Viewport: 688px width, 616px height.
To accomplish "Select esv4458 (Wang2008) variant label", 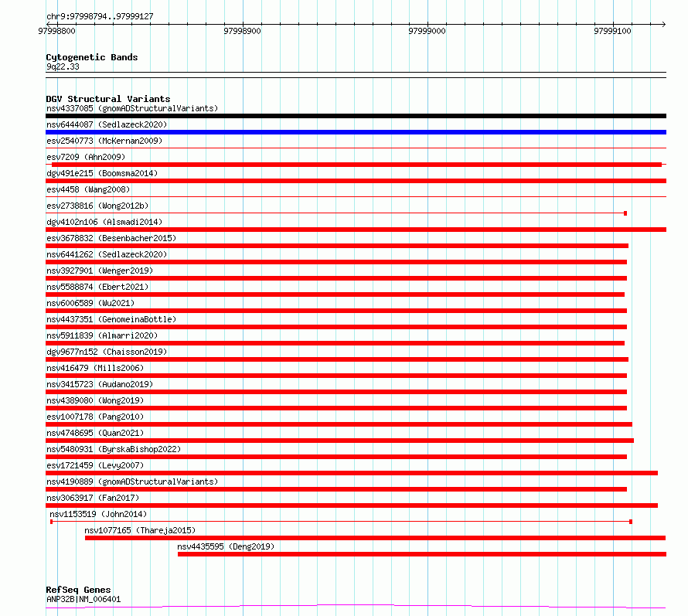I will 88,189.
